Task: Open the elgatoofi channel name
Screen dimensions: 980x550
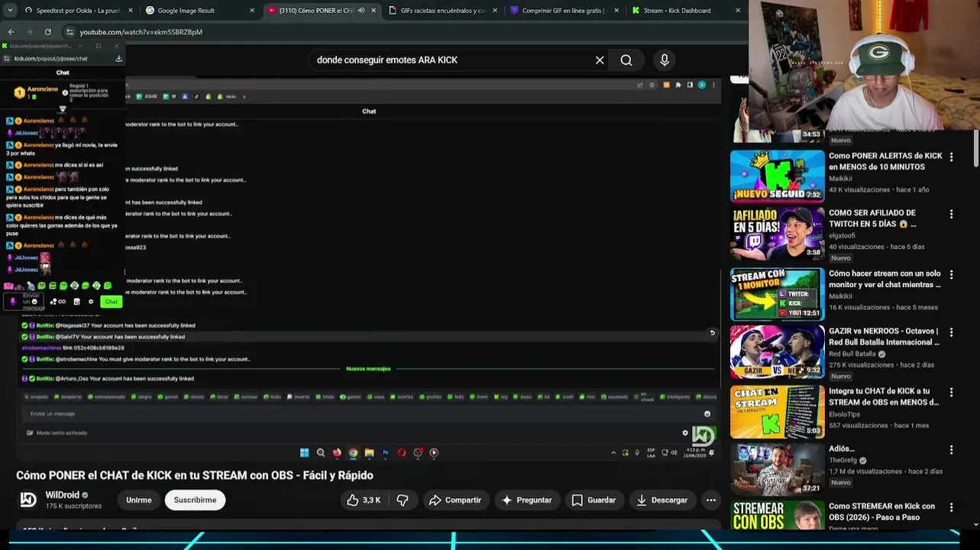Action: tap(842, 236)
